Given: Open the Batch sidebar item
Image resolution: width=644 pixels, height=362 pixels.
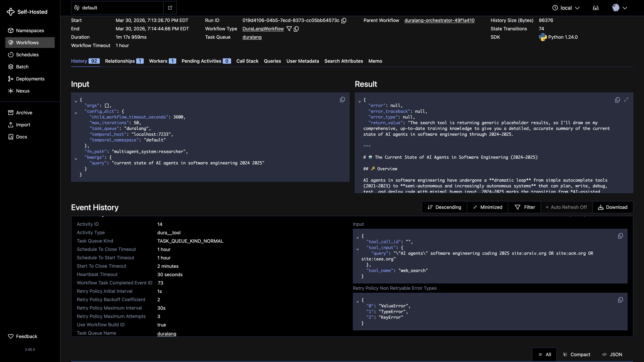Looking at the screenshot, I should pyautogui.click(x=30, y=67).
